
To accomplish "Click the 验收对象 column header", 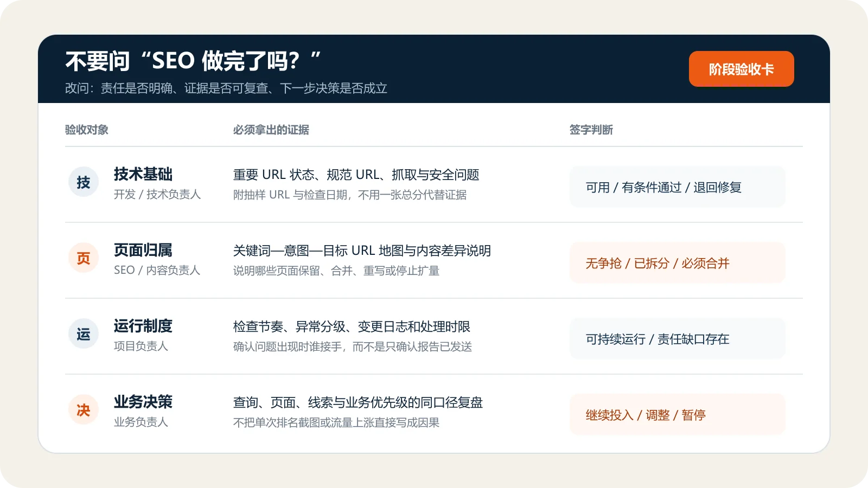I will pyautogui.click(x=87, y=130).
